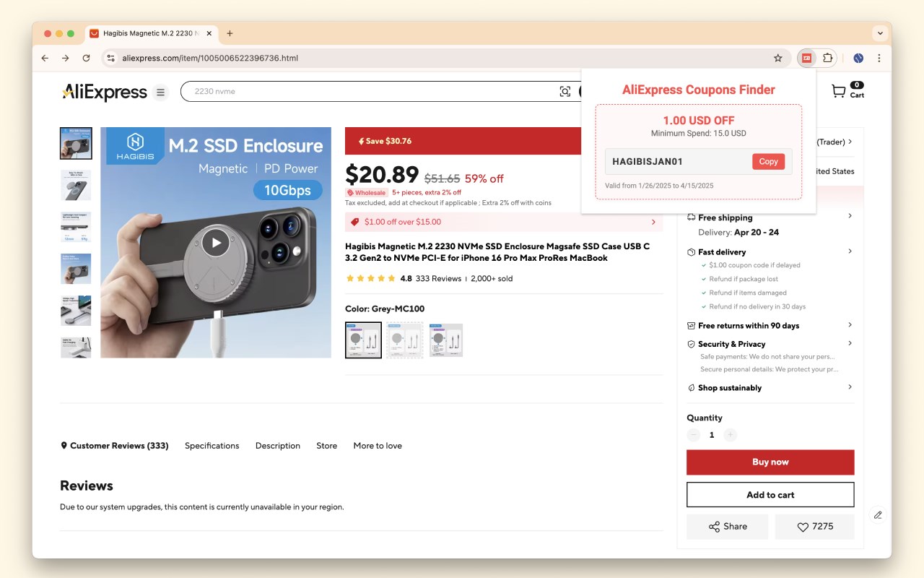Open the Description tab
This screenshot has width=924, height=578.
tap(277, 446)
